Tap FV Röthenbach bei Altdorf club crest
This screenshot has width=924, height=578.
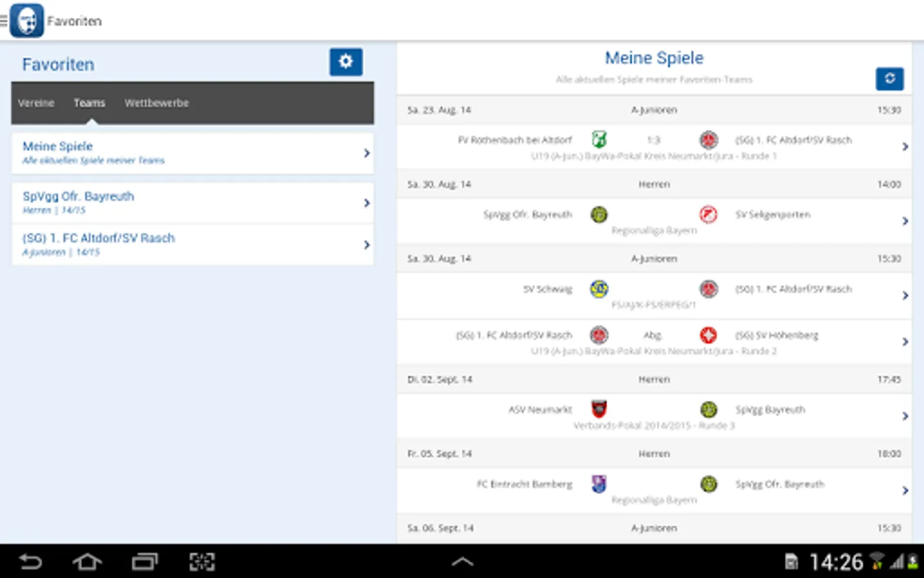599,139
